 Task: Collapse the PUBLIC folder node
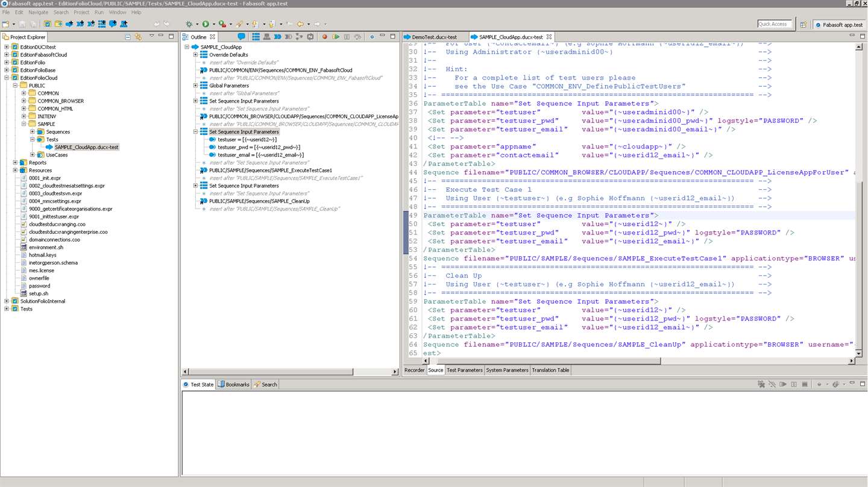click(x=15, y=86)
